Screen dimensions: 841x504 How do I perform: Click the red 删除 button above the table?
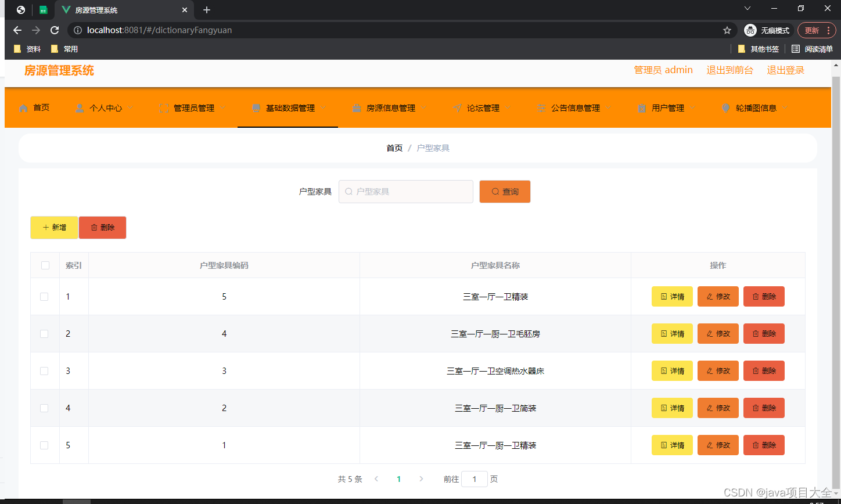coord(102,228)
